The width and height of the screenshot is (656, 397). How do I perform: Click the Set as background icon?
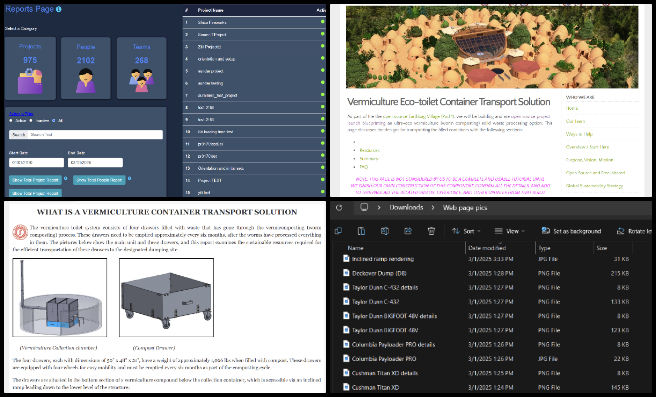click(x=546, y=231)
